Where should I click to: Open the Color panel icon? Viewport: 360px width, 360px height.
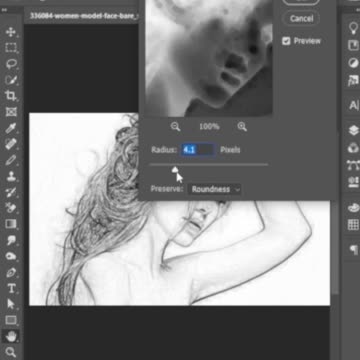pos(353,207)
